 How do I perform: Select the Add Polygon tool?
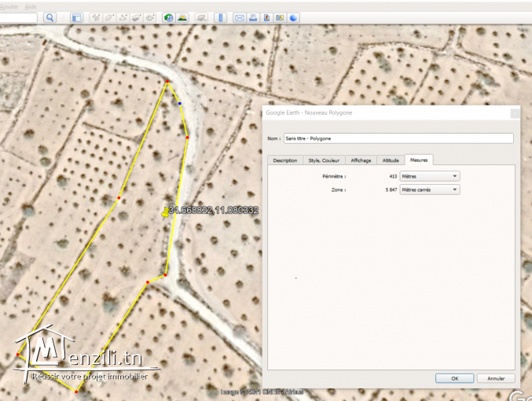click(110, 17)
